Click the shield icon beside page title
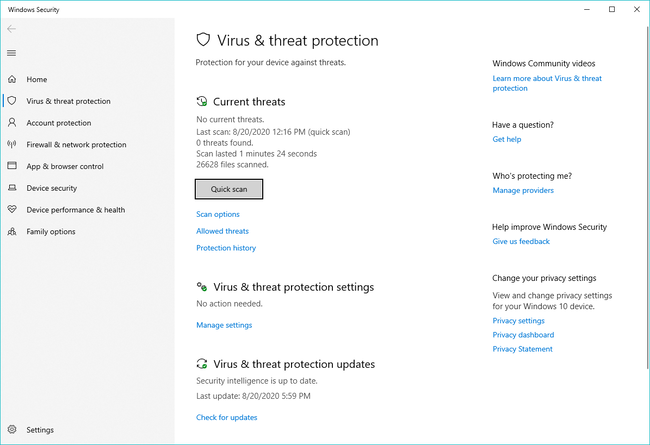 click(203, 40)
